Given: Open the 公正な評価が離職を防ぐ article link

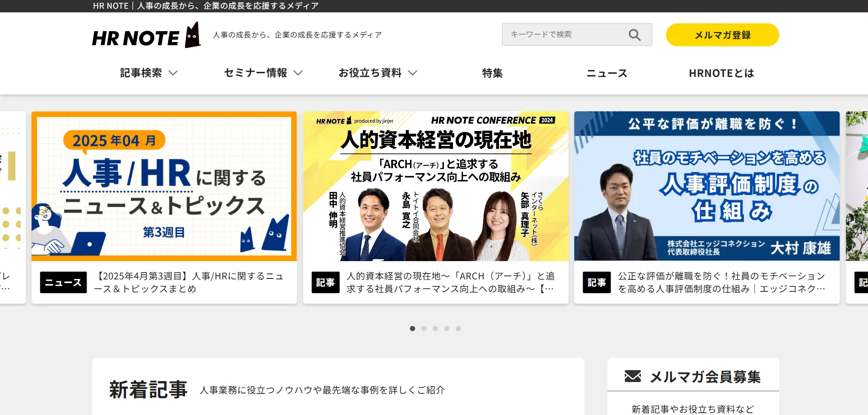Looking at the screenshot, I should pyautogui.click(x=722, y=282).
